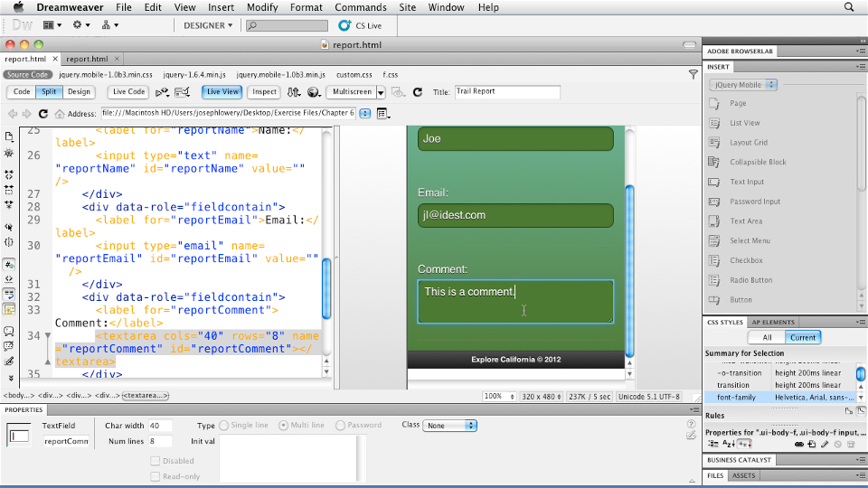Open jquery-1.6.4.min.js related file
The height and width of the screenshot is (488, 868).
[x=194, y=75]
